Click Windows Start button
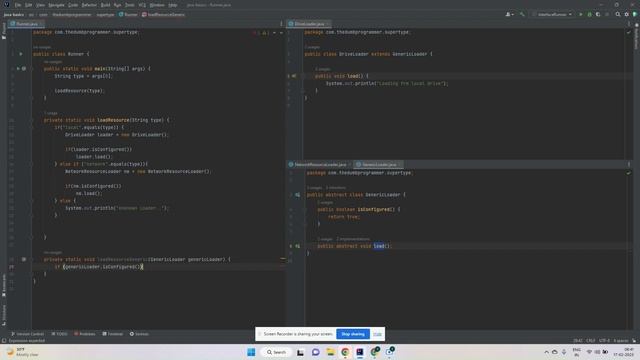 coord(251,352)
